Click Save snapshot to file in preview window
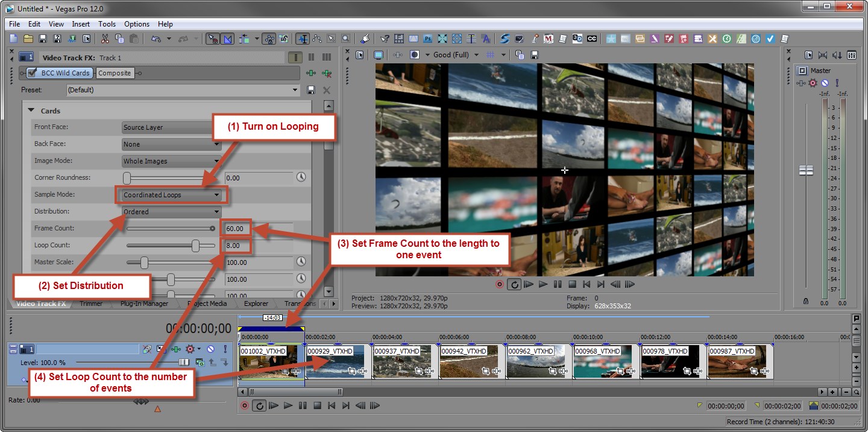Image resolution: width=868 pixels, height=432 pixels. click(534, 54)
